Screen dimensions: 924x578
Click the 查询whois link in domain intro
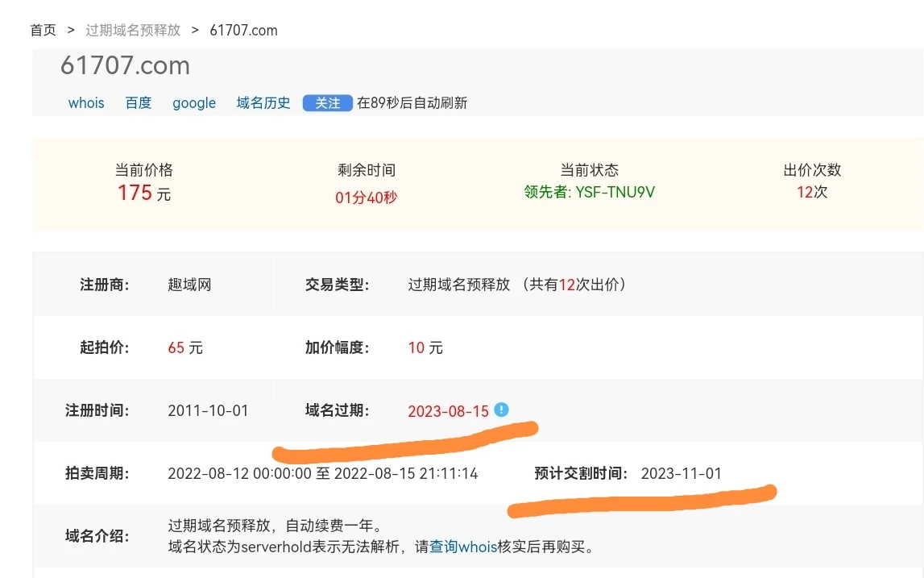463,547
